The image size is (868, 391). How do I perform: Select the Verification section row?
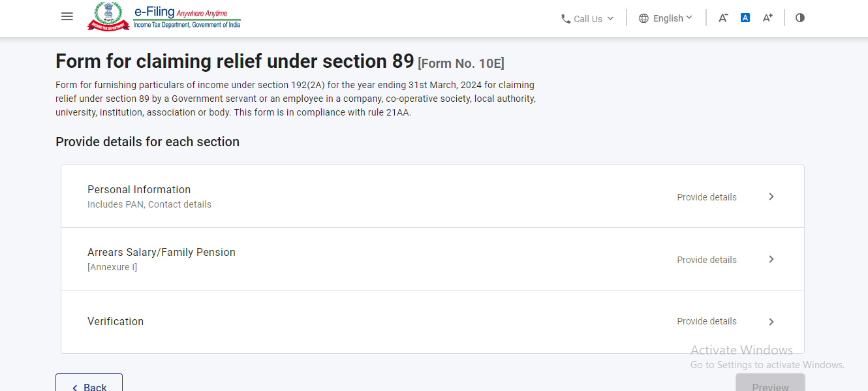coord(116,322)
